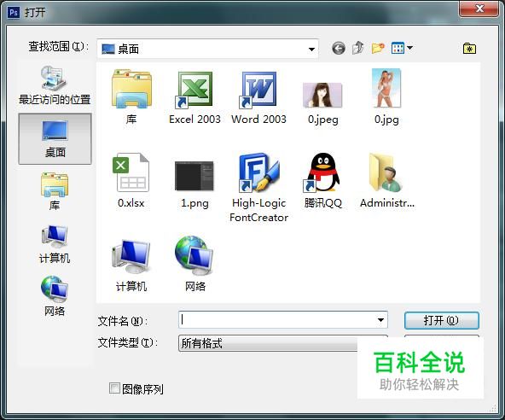The width and height of the screenshot is (505, 420).
Task: Select Network (网络) in the sidebar
Action: pos(55,296)
